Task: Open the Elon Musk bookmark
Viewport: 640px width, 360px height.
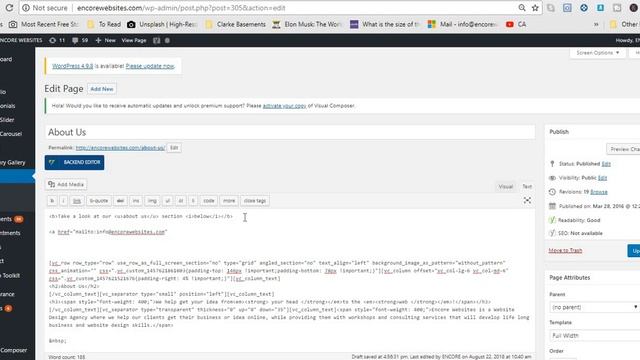Action: (307, 24)
